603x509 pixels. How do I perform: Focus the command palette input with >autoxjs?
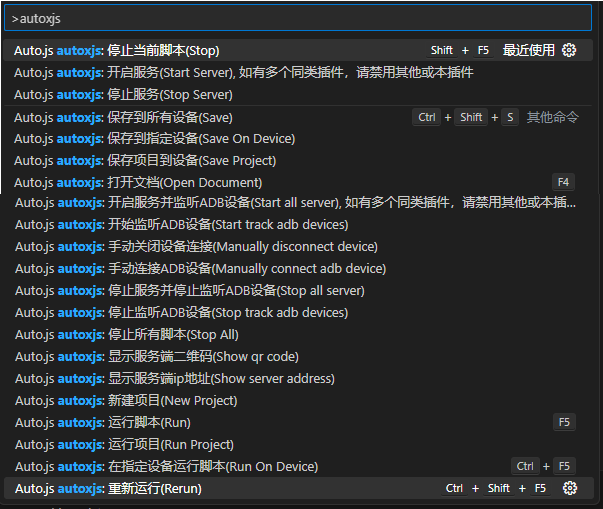click(x=298, y=18)
